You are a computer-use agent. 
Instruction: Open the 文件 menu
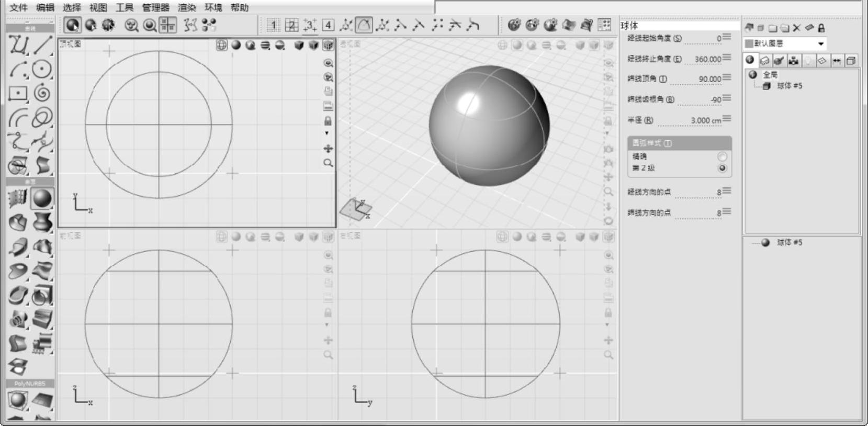tap(19, 7)
